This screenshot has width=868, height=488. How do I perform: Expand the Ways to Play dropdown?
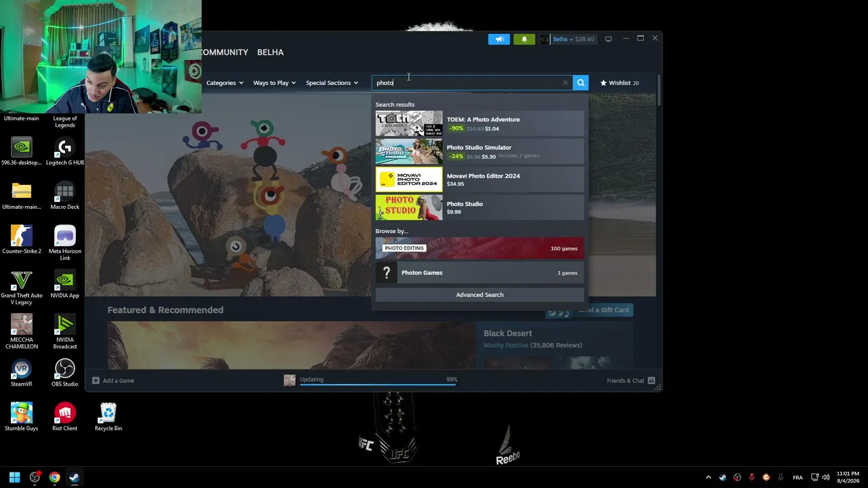(x=275, y=83)
